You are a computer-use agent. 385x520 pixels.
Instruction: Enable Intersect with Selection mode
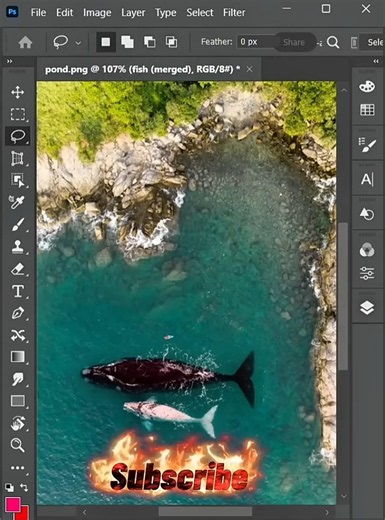click(171, 42)
